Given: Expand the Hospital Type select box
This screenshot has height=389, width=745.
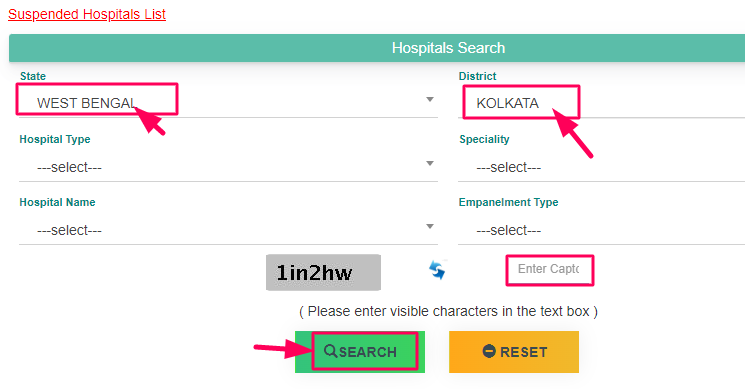Looking at the screenshot, I should tap(228, 167).
